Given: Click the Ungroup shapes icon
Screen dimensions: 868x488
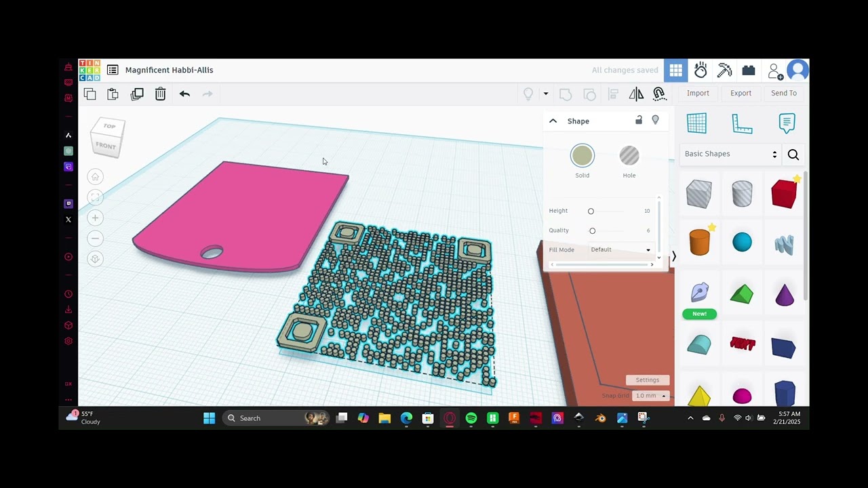Looking at the screenshot, I should tap(590, 94).
